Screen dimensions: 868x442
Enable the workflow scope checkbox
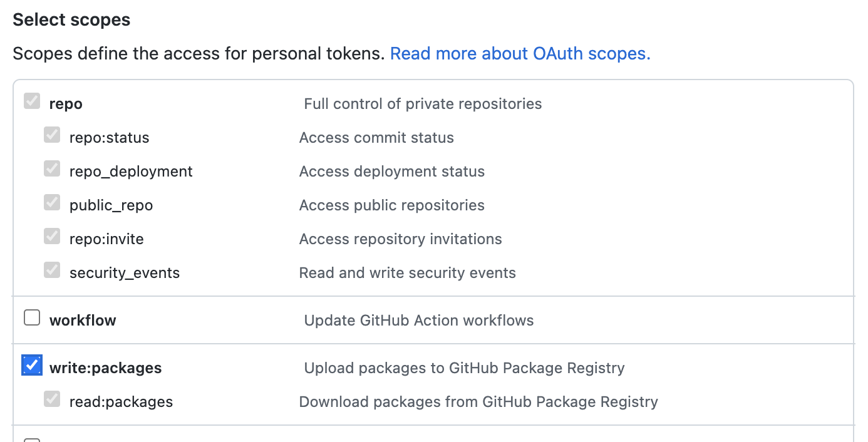point(32,318)
